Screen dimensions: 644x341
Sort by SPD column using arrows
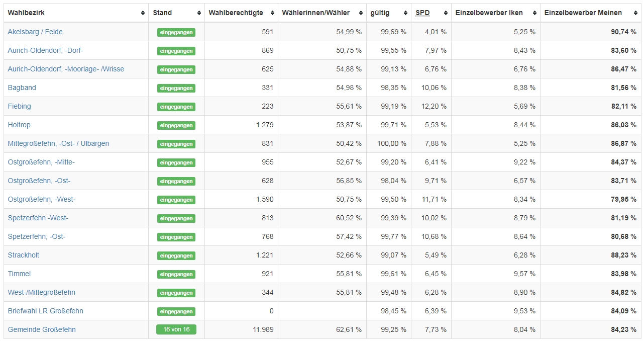click(446, 13)
